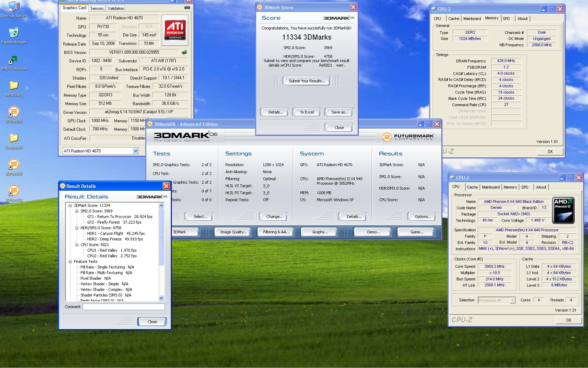Select GT2 - Firefly Forest result row
Viewport: 588px width, 368px height.
click(x=114, y=222)
